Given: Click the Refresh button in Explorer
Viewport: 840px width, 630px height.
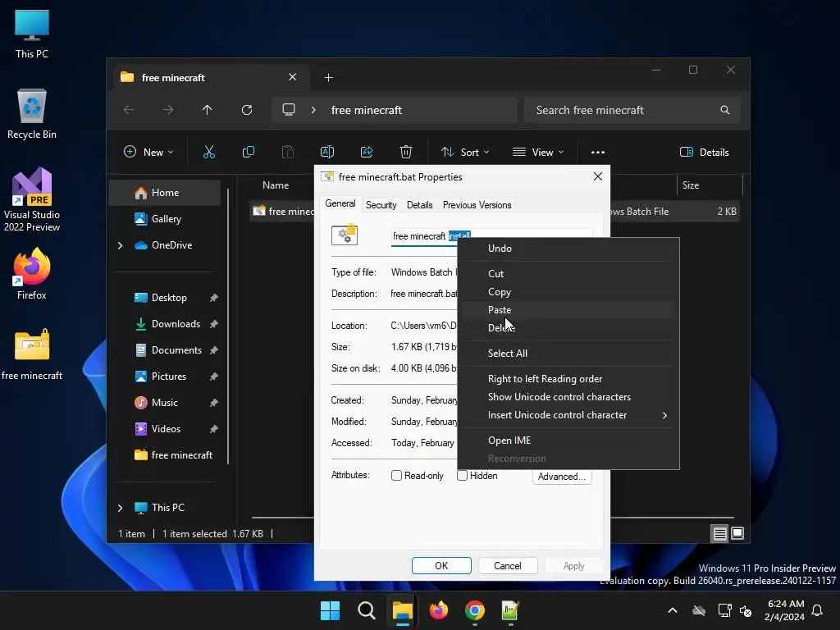Looking at the screenshot, I should click(x=246, y=110).
